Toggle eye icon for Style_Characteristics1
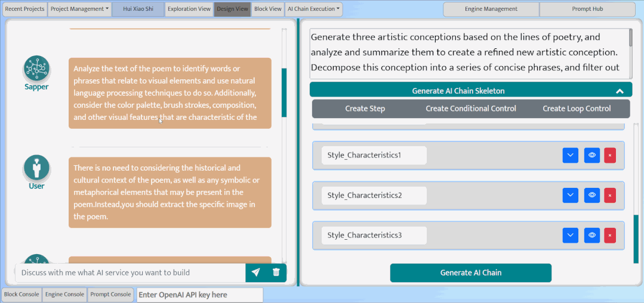The image size is (644, 303). (592, 156)
